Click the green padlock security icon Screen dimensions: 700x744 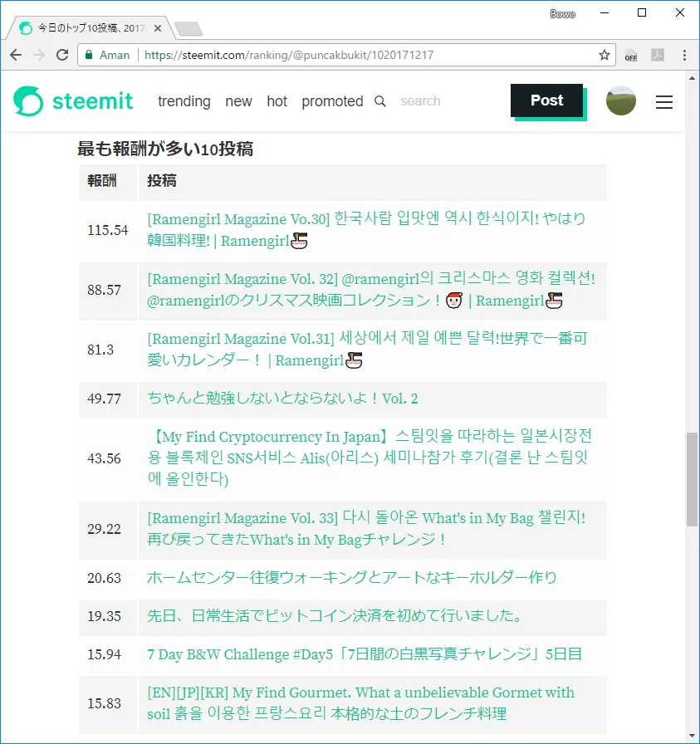click(89, 55)
